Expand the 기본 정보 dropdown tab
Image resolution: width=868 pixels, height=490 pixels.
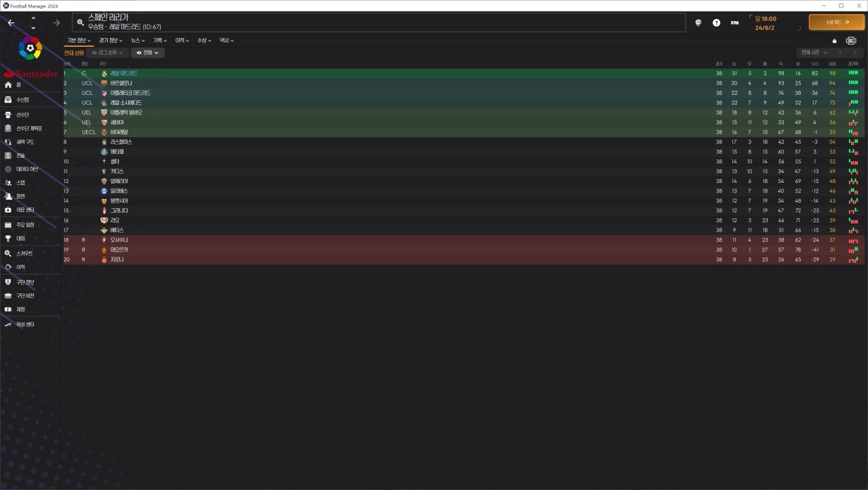(x=79, y=41)
